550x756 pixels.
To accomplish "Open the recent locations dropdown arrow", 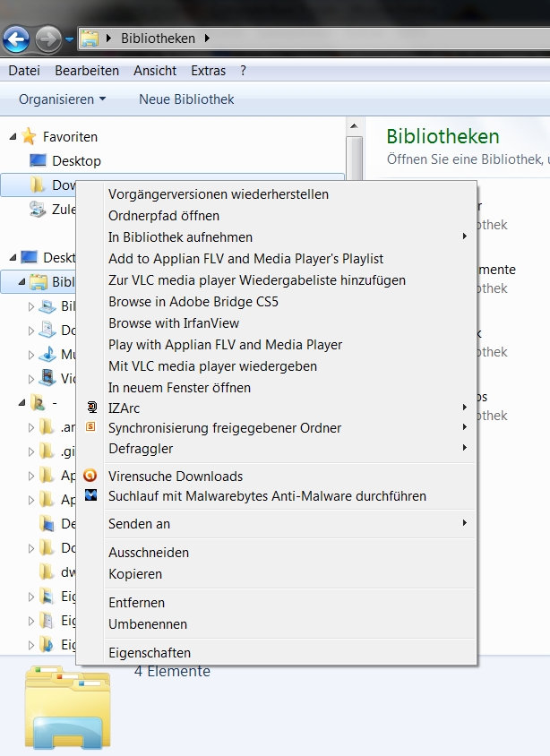I will click(69, 39).
